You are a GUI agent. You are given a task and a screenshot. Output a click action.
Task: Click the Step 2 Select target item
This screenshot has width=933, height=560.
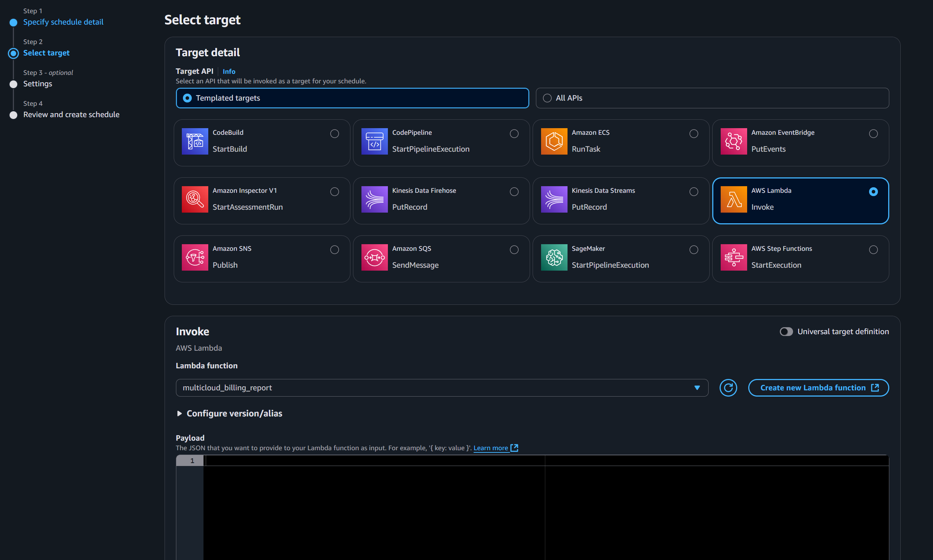(x=46, y=53)
